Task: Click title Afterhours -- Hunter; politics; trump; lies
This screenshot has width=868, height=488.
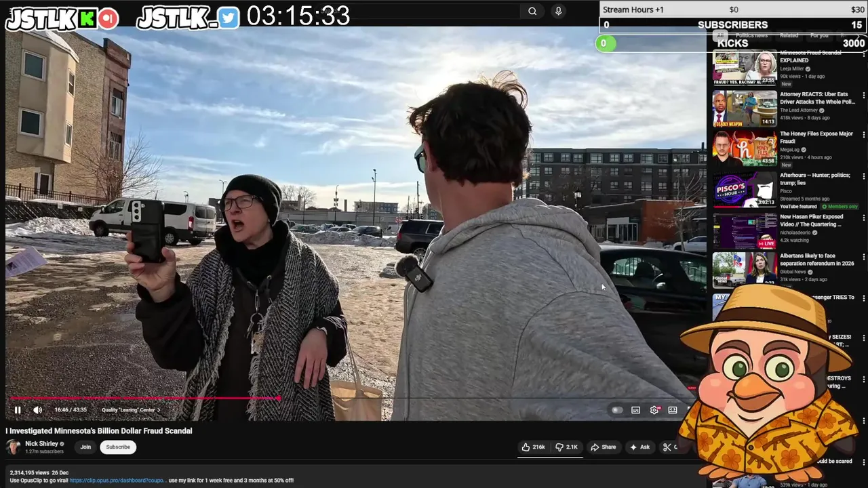Action: 815,179
